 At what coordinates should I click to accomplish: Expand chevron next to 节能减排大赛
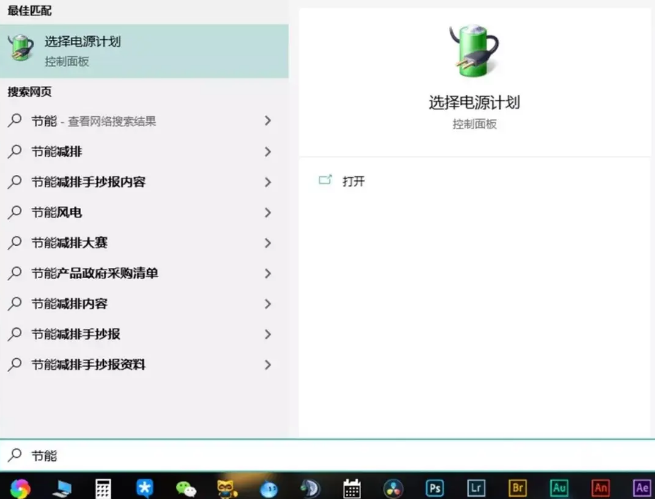(268, 243)
